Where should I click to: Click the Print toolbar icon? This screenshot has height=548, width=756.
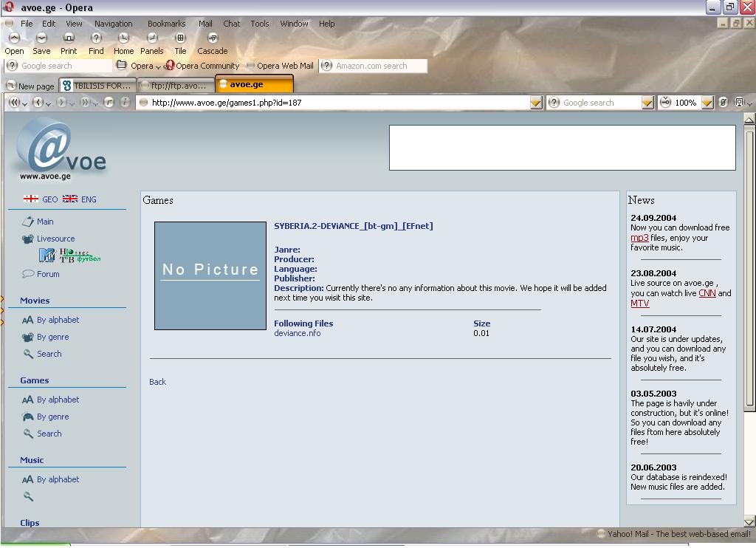click(x=69, y=38)
